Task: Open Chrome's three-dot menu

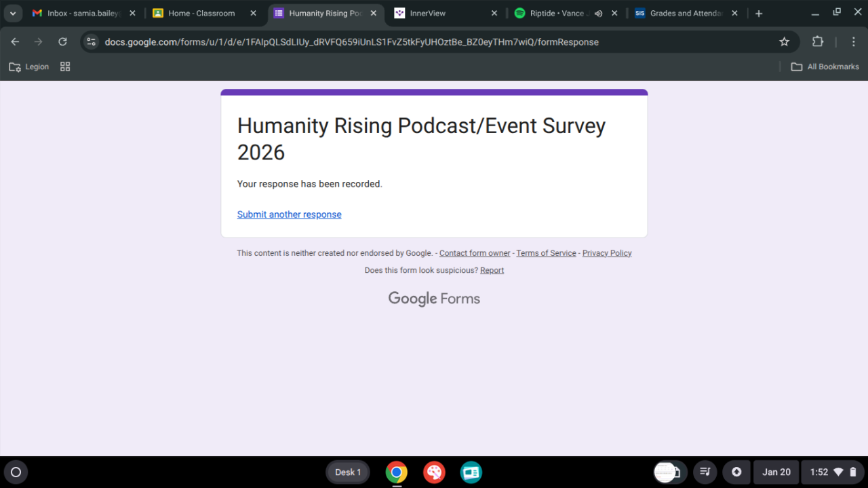Action: click(853, 42)
